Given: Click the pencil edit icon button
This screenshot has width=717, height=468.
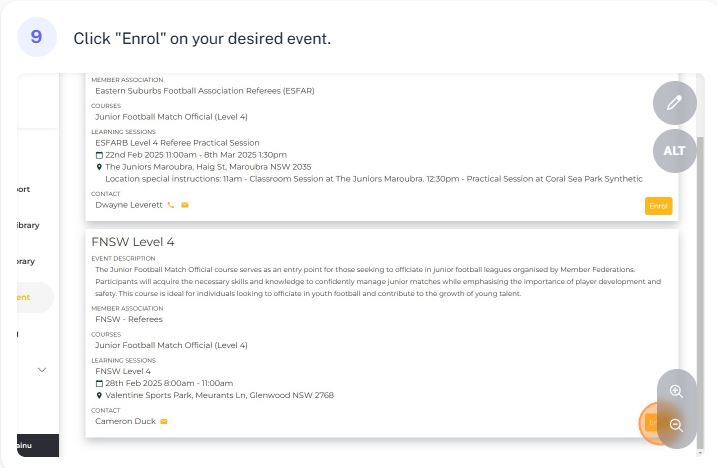Looking at the screenshot, I should (x=674, y=103).
